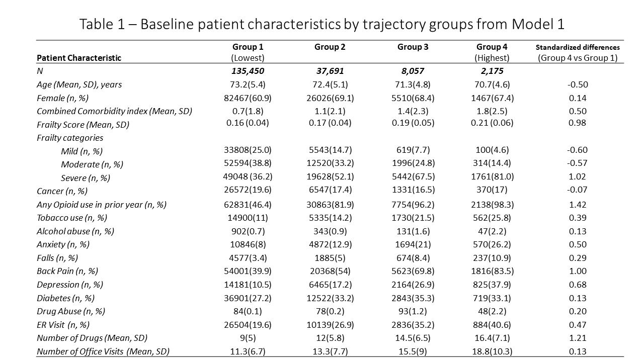This screenshot has width=644, height=362.
Task: Click the Group 3 column header
Action: pyautogui.click(x=413, y=47)
